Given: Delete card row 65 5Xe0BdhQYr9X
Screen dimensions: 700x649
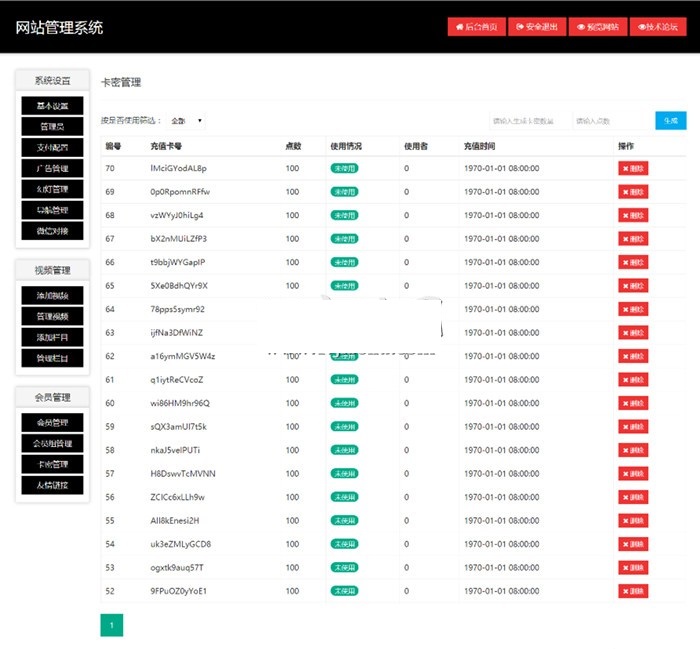Looking at the screenshot, I should coord(633,286).
